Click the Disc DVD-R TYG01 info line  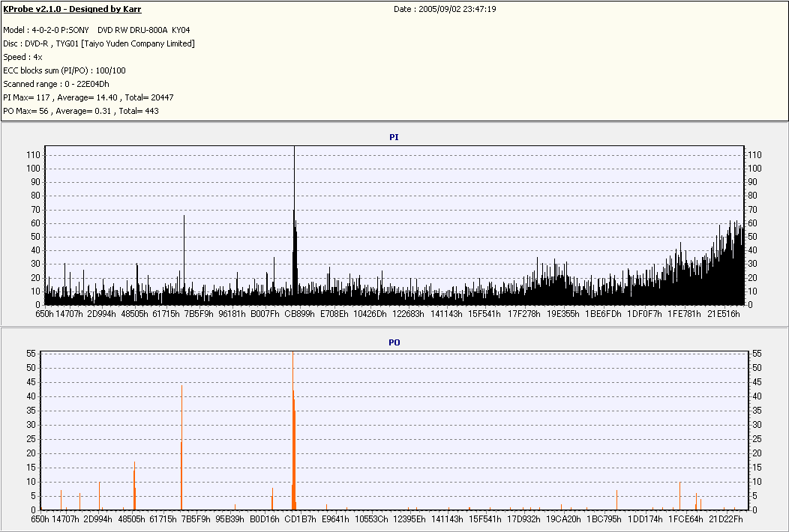99,43
